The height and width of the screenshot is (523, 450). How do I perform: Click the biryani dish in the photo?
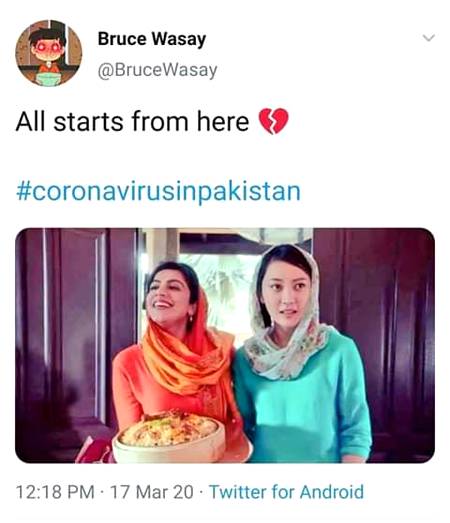(x=168, y=435)
